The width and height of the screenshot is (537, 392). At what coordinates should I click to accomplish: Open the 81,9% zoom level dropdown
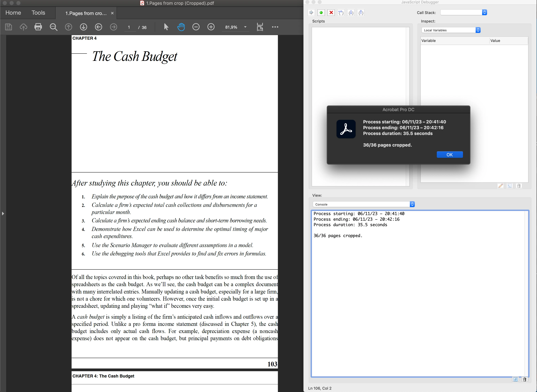pos(245,27)
